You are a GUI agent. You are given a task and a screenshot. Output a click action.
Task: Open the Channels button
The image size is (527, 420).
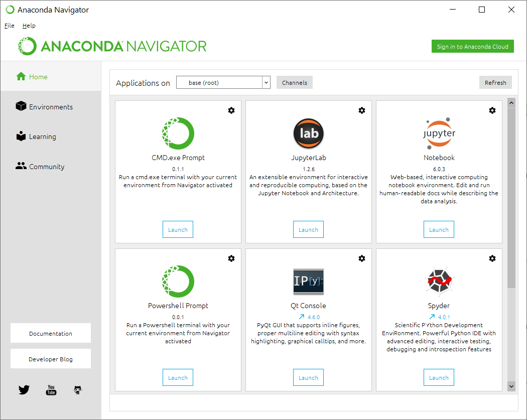(295, 82)
